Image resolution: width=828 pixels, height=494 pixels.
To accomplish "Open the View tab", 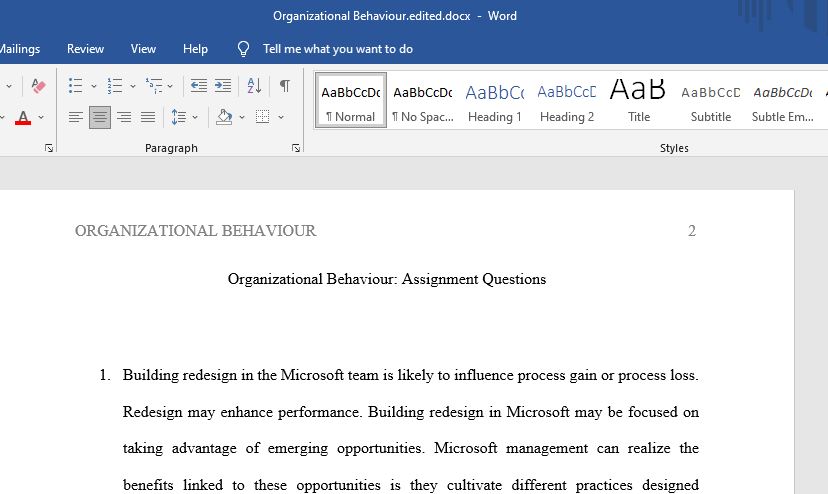I will 143,49.
